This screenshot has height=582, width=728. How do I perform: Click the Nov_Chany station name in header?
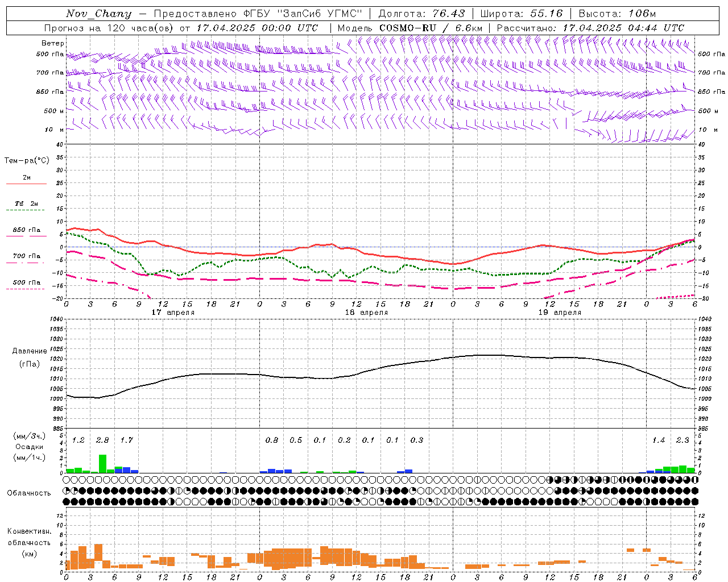[x=98, y=14]
